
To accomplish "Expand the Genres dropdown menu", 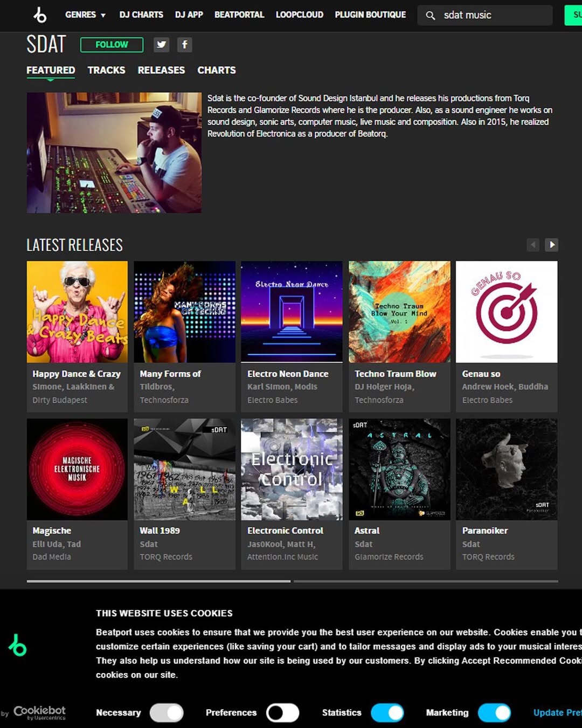I will coord(85,15).
